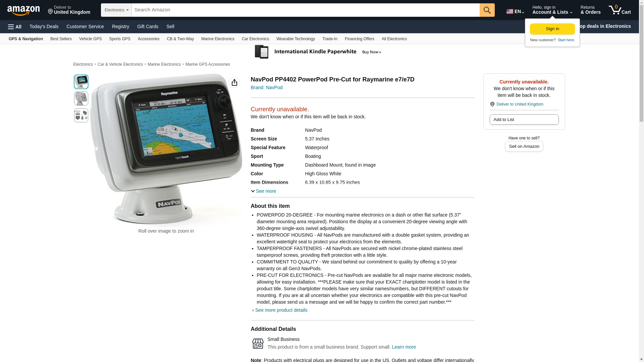Click the Search Amazon input field

(x=306, y=10)
